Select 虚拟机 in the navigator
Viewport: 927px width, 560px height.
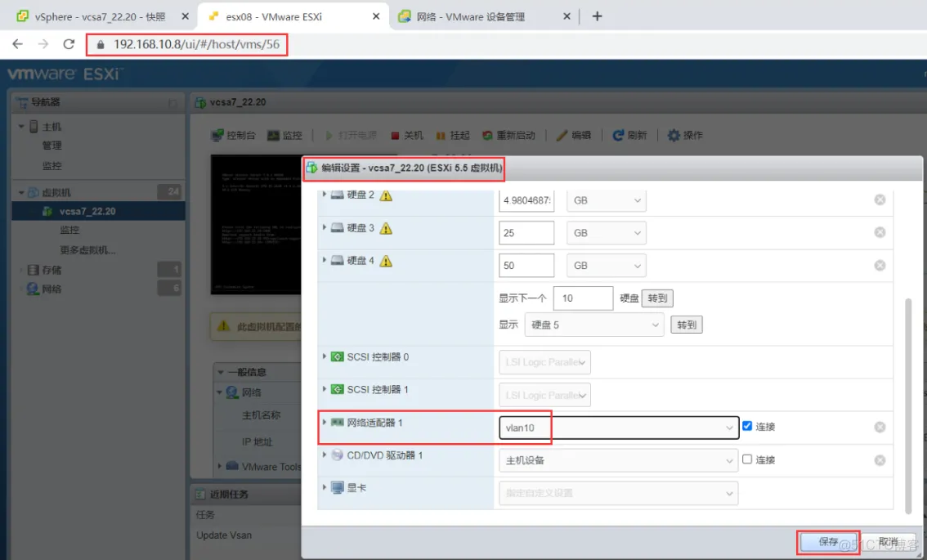pos(56,192)
